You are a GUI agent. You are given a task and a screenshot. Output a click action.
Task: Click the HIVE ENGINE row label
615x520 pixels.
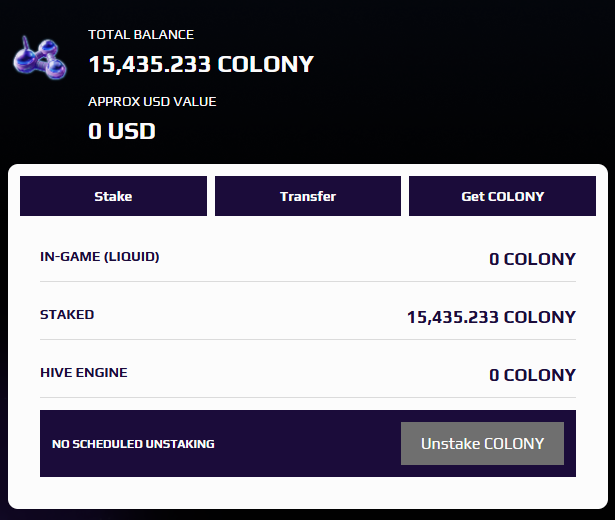[84, 373]
